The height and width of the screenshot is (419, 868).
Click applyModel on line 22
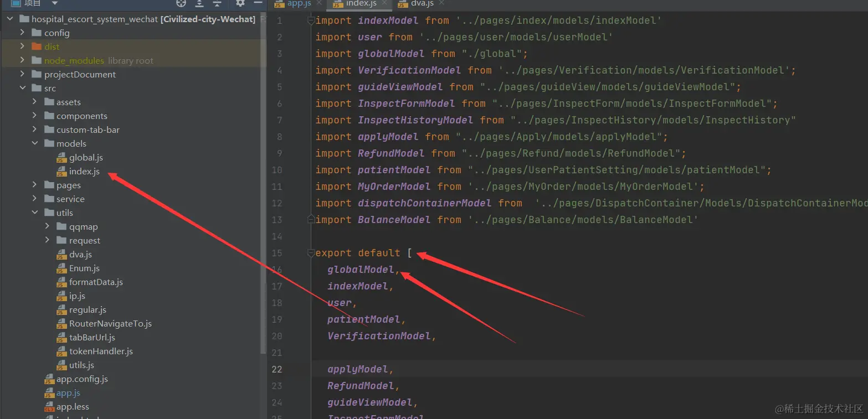[358, 369]
